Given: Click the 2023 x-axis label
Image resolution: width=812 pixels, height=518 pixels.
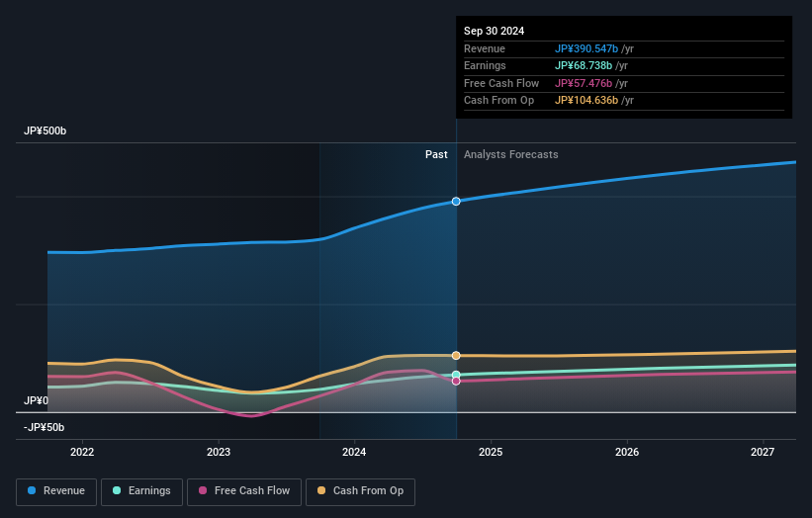Looking at the screenshot, I should click(219, 452).
